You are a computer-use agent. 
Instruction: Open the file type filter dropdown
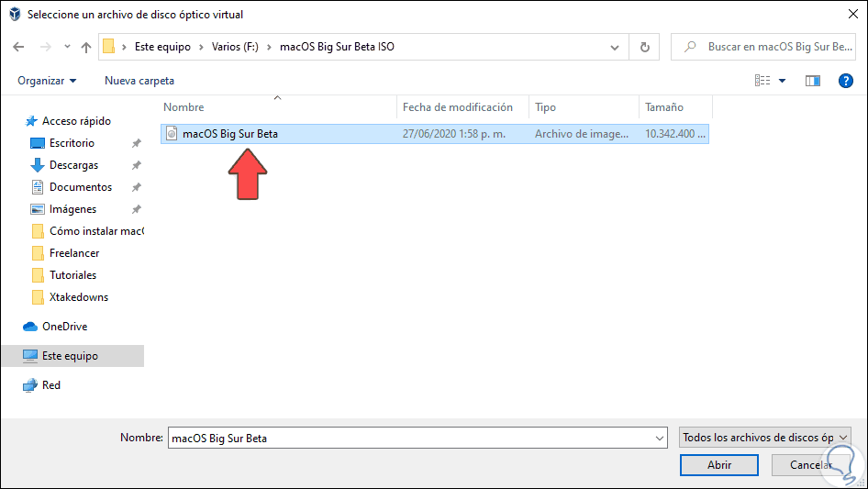(766, 438)
